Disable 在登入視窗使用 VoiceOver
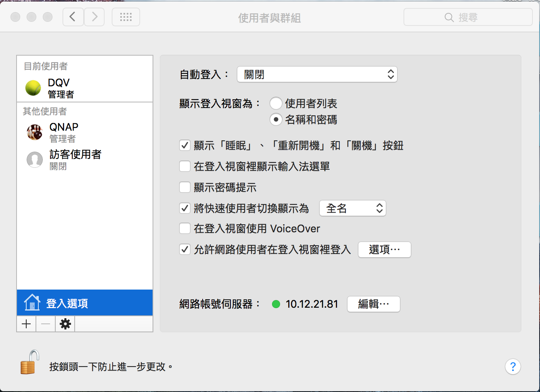Image resolution: width=540 pixels, height=392 pixels. 184,228
